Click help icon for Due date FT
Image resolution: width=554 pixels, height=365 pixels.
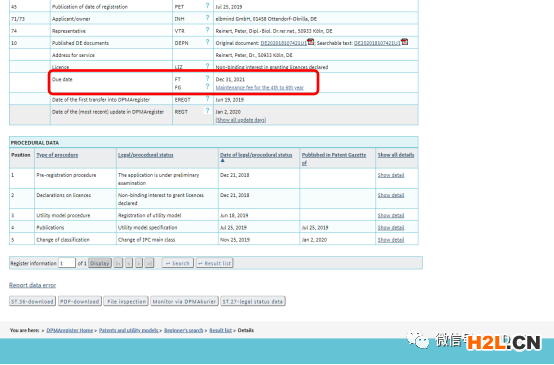point(207,78)
